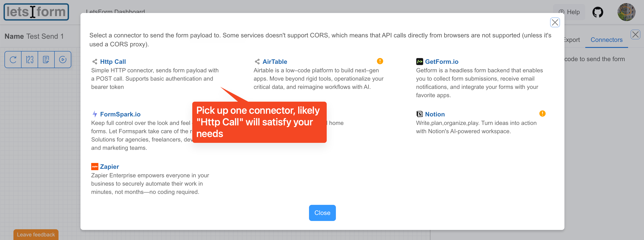Click the AirTable orange warning icon
The width and height of the screenshot is (644, 240).
pos(380,61)
